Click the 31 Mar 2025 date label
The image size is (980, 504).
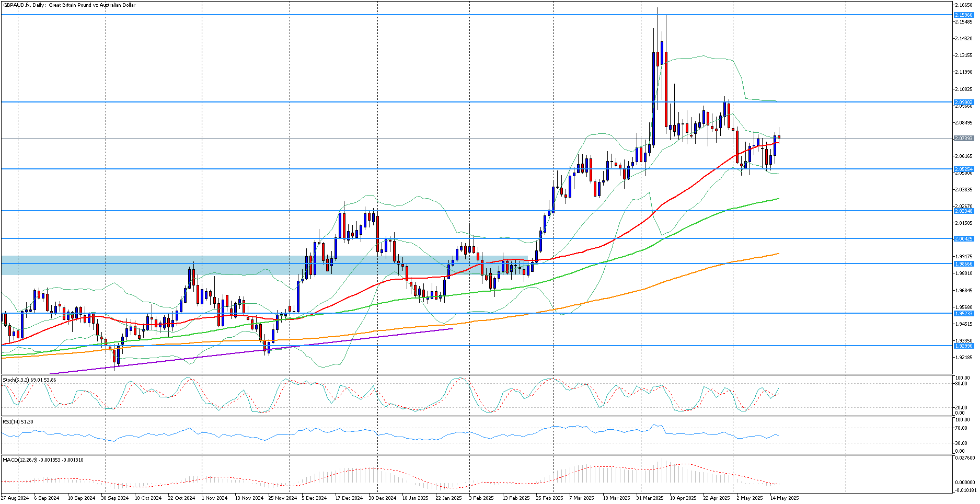pyautogui.click(x=650, y=498)
